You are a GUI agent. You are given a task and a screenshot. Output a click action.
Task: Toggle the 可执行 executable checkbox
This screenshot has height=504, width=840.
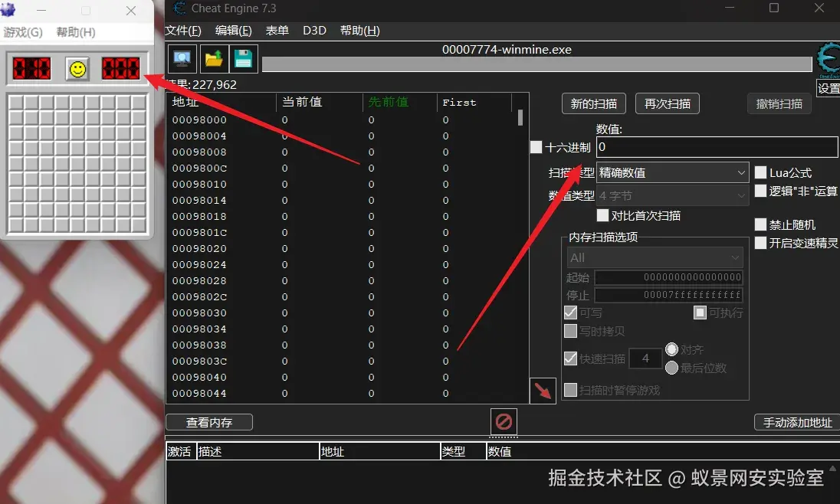(x=700, y=313)
